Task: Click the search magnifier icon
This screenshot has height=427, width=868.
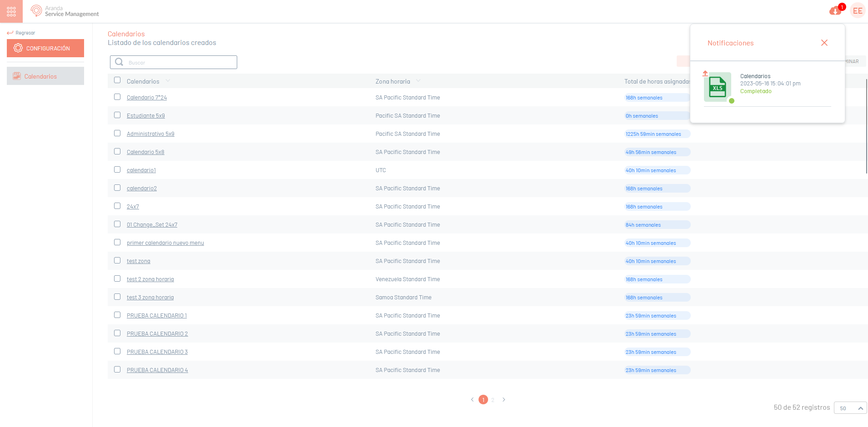Action: point(119,62)
